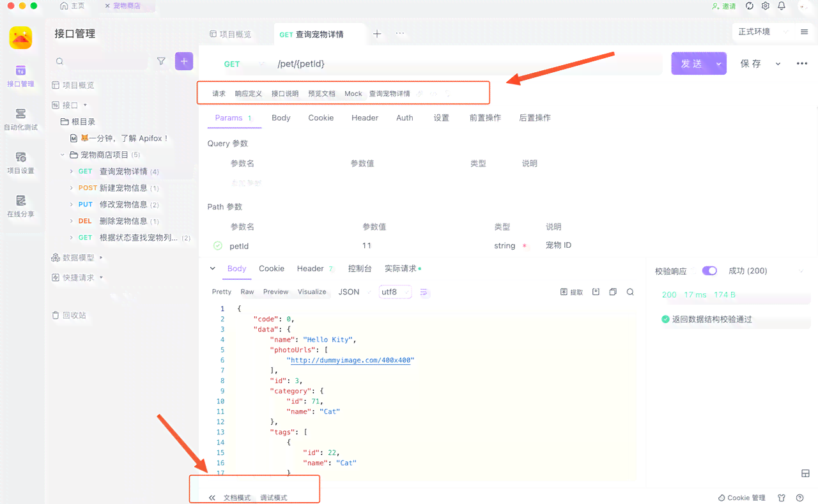Open Cookie 管理 in the status bar
Viewport: 818px width, 504px height.
pyautogui.click(x=742, y=498)
